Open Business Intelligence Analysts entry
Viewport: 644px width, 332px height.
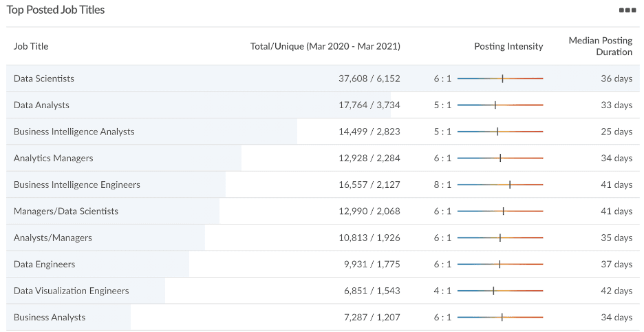[74, 132]
